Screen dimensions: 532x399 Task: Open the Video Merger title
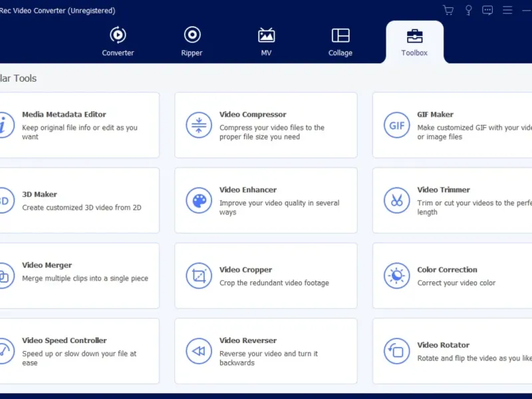pos(47,265)
